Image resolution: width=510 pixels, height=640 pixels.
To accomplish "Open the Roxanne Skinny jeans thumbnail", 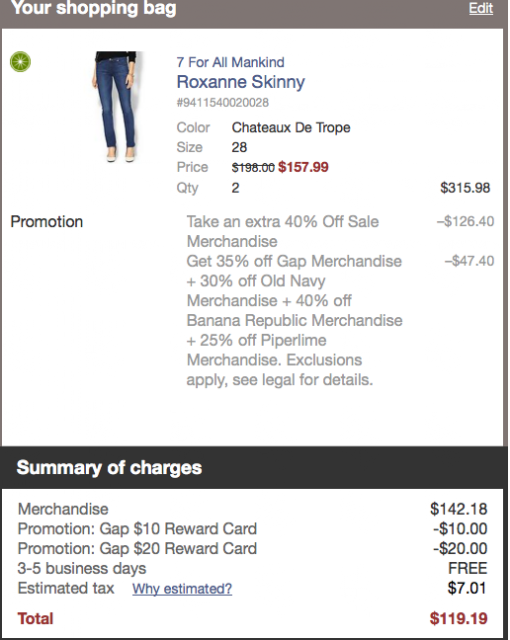I will tap(115, 107).
